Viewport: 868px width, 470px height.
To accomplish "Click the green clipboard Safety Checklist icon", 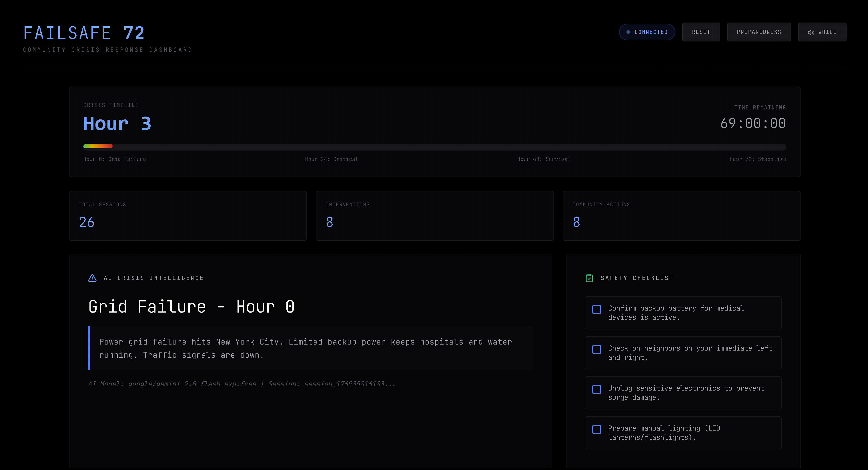I will click(589, 278).
